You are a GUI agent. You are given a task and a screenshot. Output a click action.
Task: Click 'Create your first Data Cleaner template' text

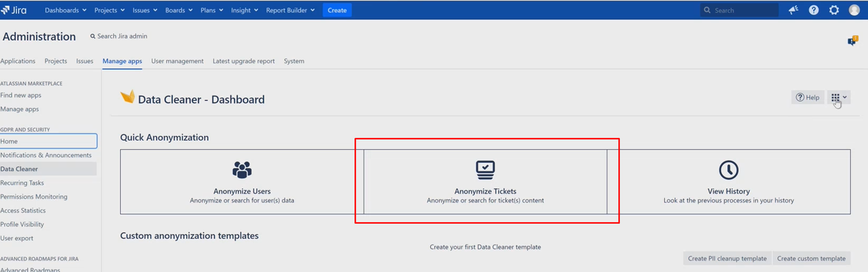(485, 247)
